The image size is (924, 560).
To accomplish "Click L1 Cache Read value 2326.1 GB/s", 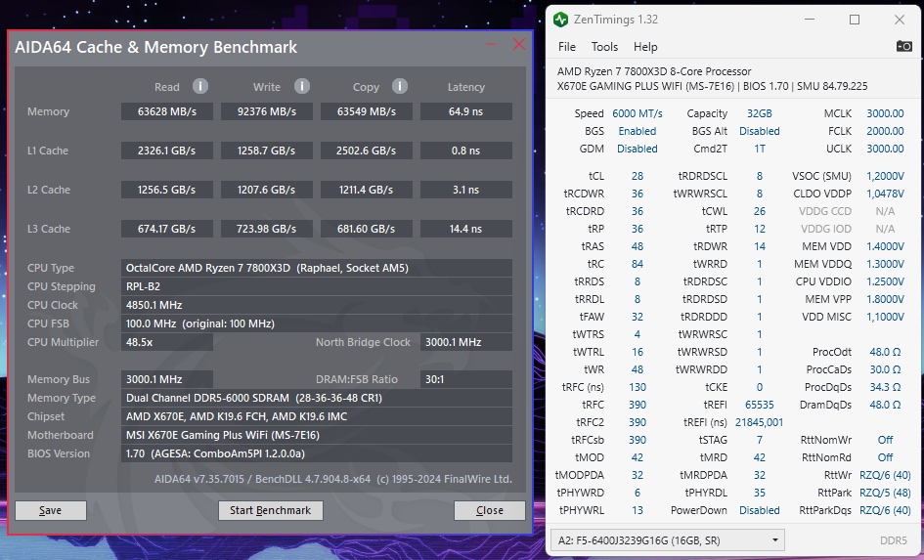I will [167, 151].
